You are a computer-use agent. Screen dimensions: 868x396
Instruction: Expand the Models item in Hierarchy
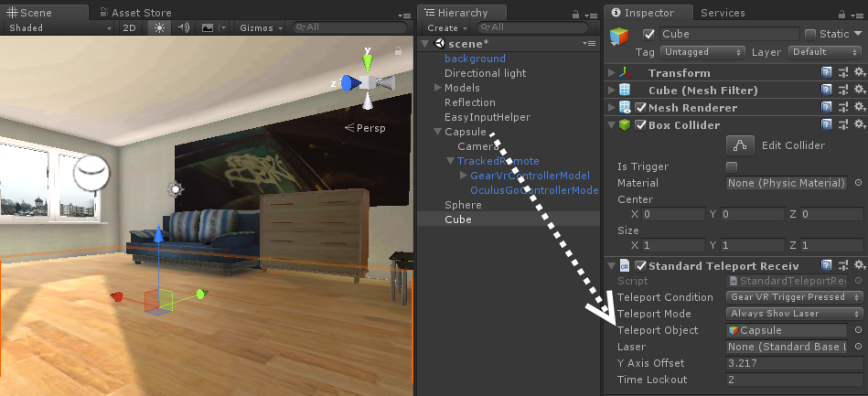[x=438, y=88]
